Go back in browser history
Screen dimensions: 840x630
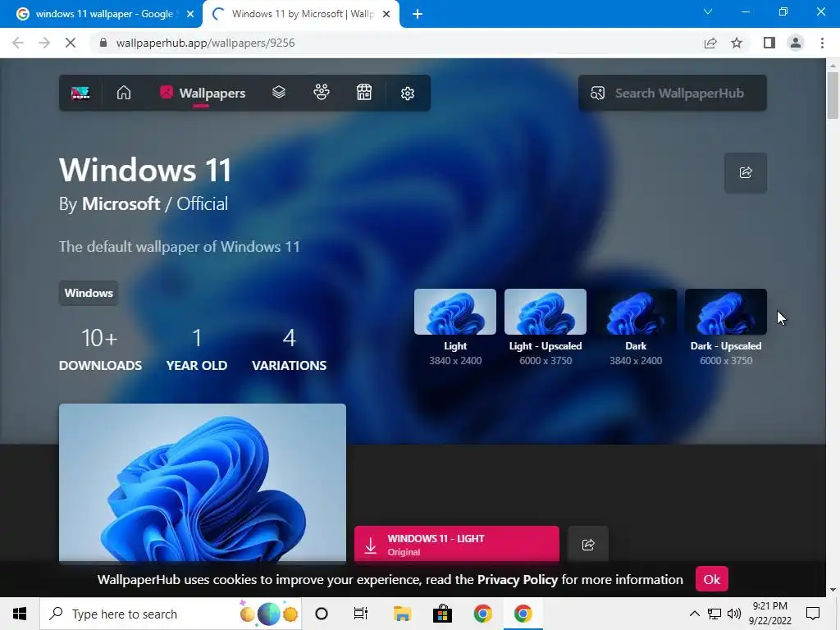[18, 43]
